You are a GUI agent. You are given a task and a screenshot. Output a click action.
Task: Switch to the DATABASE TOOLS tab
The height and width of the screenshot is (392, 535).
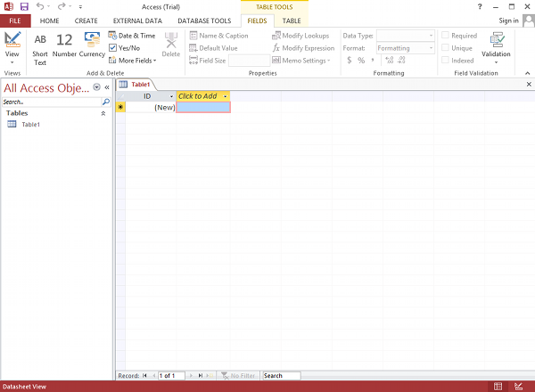tap(204, 20)
